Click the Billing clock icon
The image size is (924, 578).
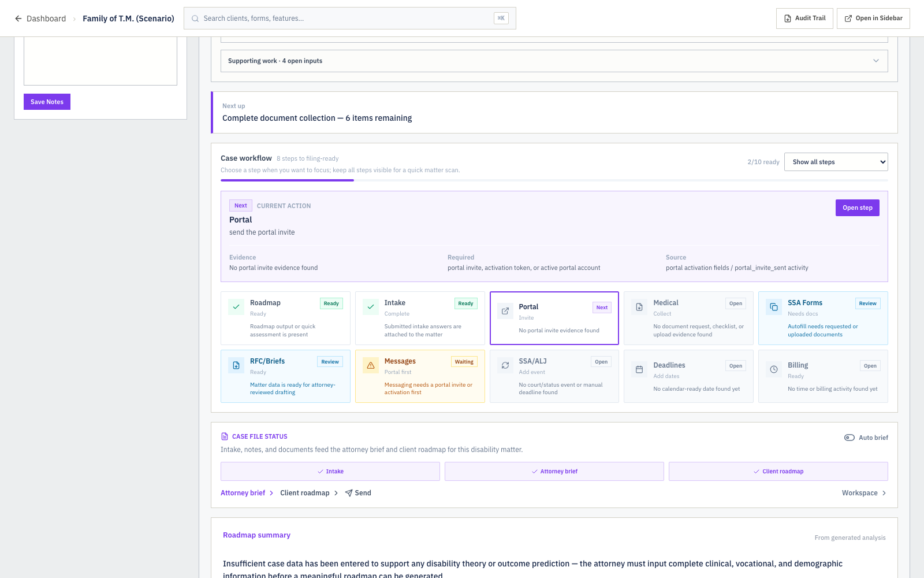(x=774, y=369)
